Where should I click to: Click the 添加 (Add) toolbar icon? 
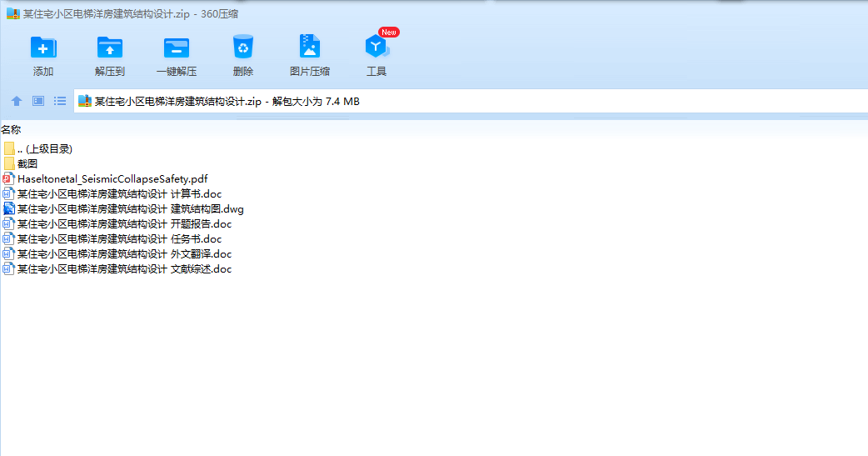[x=43, y=48]
